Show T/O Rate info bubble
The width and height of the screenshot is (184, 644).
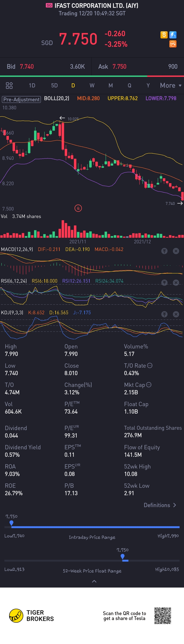150,365
